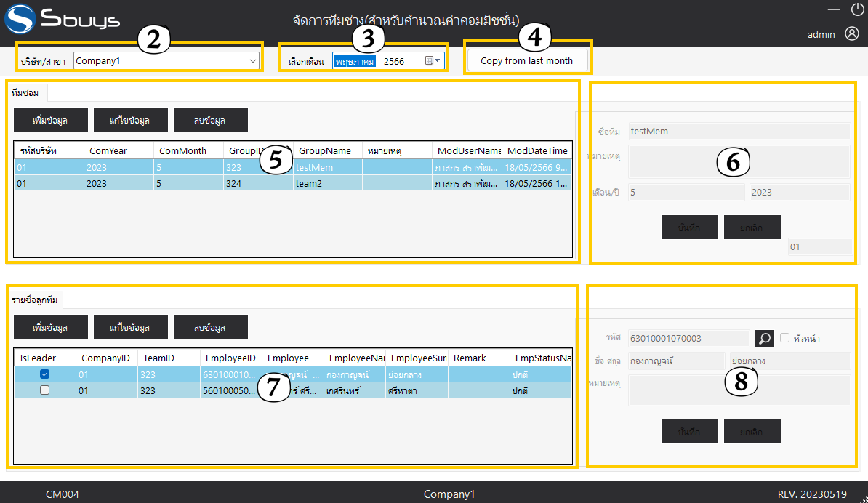The width and height of the screenshot is (868, 503).
Task: Uncheck IsLeader for the first team member row
Action: coord(45,374)
